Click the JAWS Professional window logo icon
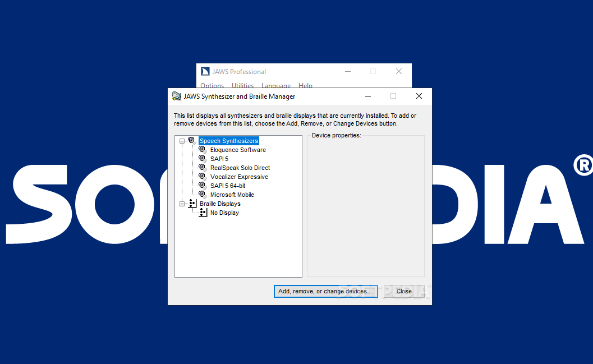 pos(205,71)
